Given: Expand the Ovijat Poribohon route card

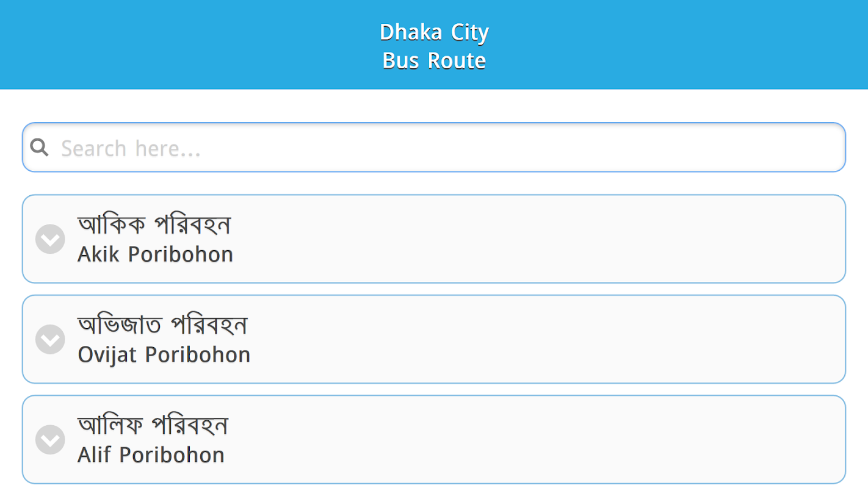Looking at the screenshot, I should (433, 339).
